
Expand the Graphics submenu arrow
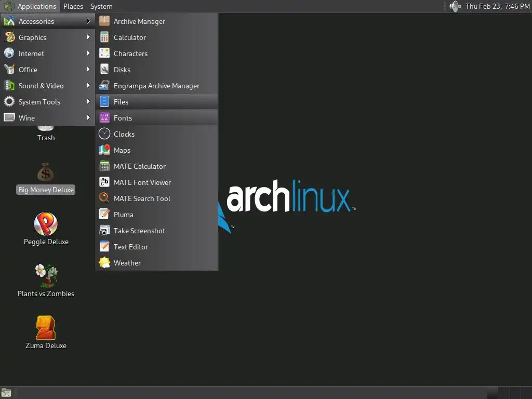88,37
